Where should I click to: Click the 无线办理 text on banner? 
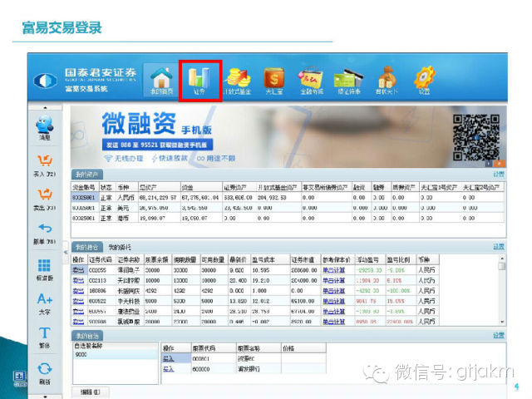[x=129, y=159]
